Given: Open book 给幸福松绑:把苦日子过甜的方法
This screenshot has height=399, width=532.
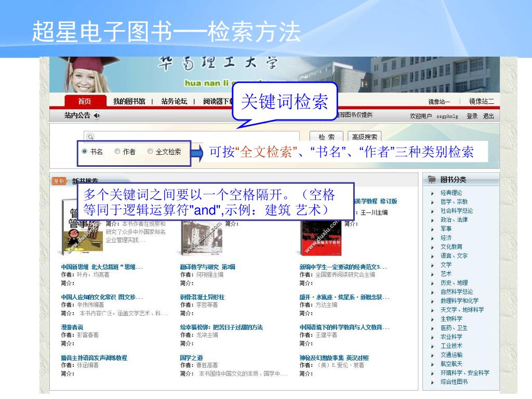Looking at the screenshot, I should [x=221, y=327].
